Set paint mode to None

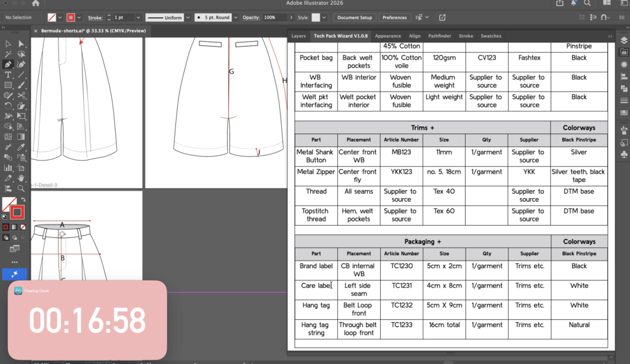pyautogui.click(x=22, y=227)
